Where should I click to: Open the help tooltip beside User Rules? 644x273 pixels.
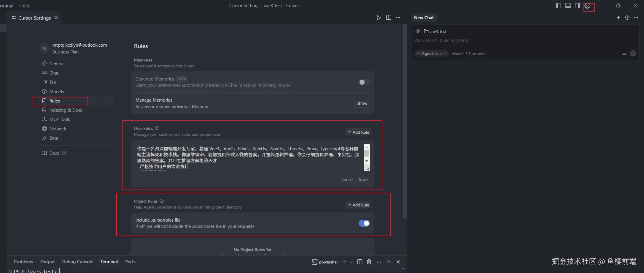tap(157, 128)
